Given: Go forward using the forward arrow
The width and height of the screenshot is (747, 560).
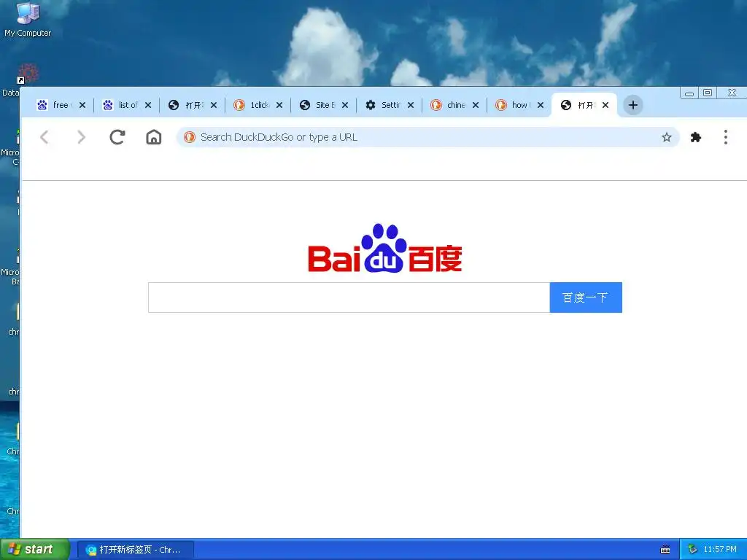Looking at the screenshot, I should coord(81,137).
